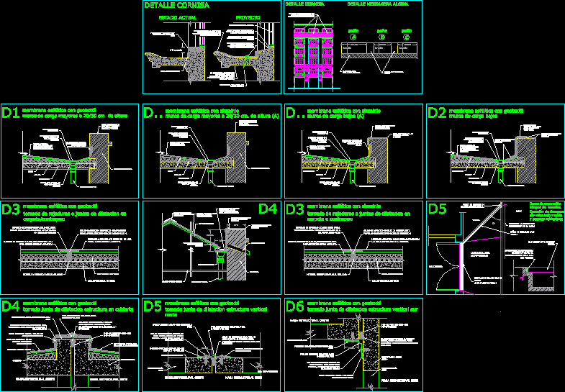The height and width of the screenshot is (392, 565).
Task: Select the paño B circle marker
Action: (382, 37)
